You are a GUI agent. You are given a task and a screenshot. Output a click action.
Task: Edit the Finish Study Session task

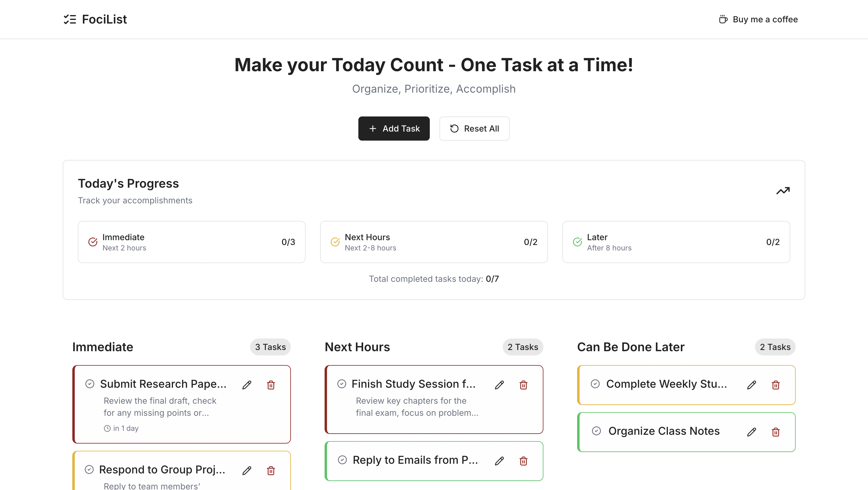click(499, 385)
